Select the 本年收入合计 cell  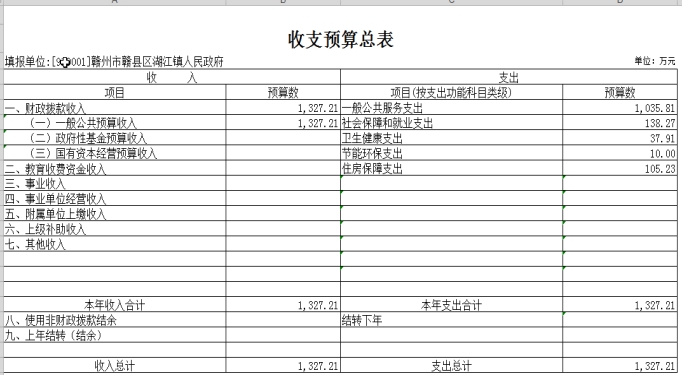[115, 305]
